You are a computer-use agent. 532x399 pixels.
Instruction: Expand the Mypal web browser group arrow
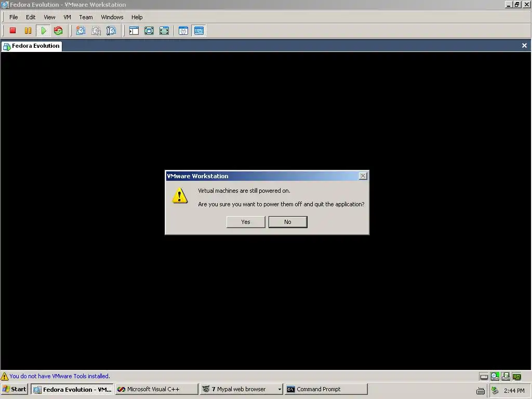(280, 390)
